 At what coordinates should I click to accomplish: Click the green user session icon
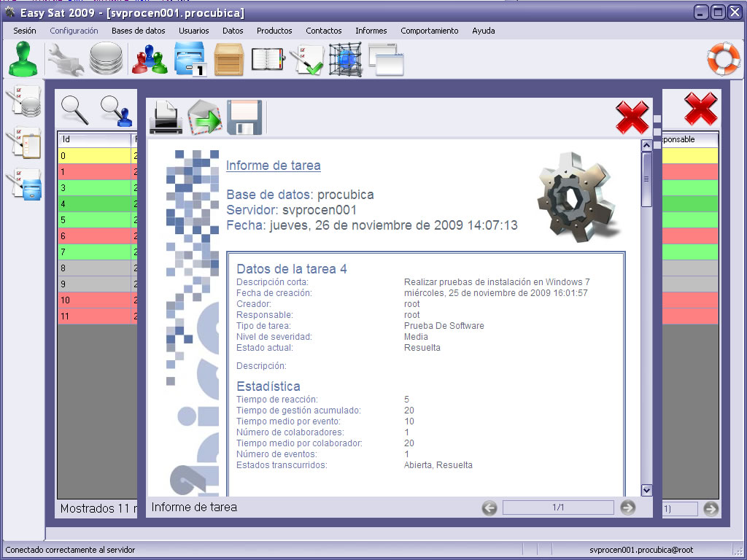click(x=23, y=58)
